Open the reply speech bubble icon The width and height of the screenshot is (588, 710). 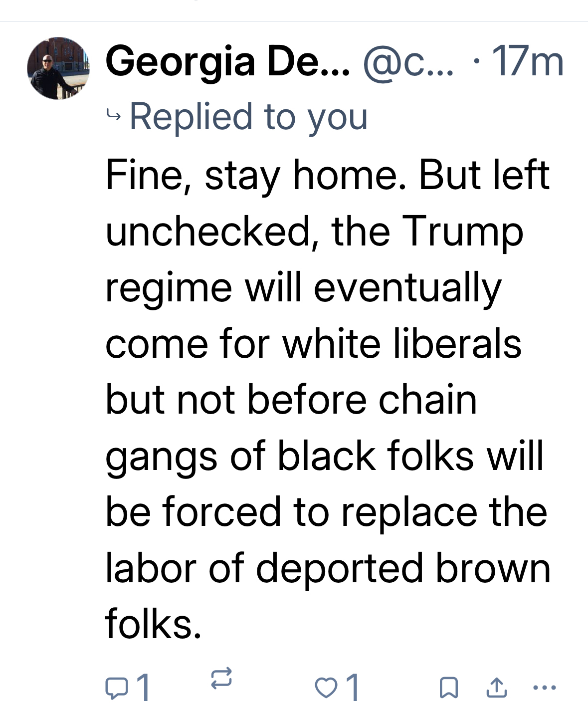click(x=116, y=688)
